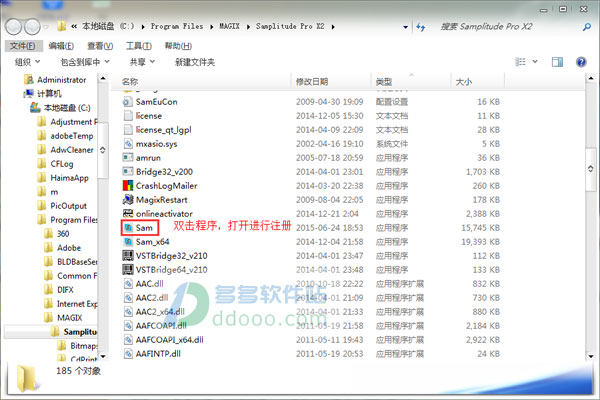The width and height of the screenshot is (600, 400).
Task: Click file list scrollbar down arrow
Action: point(591,356)
